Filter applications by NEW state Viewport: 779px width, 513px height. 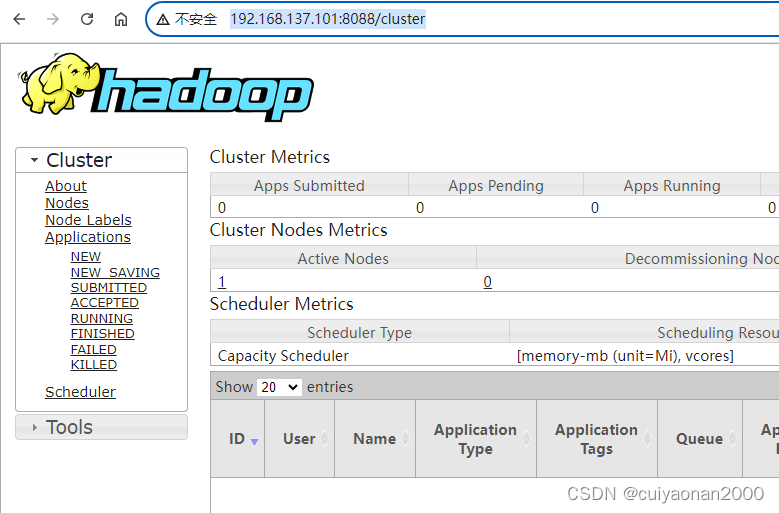85,257
